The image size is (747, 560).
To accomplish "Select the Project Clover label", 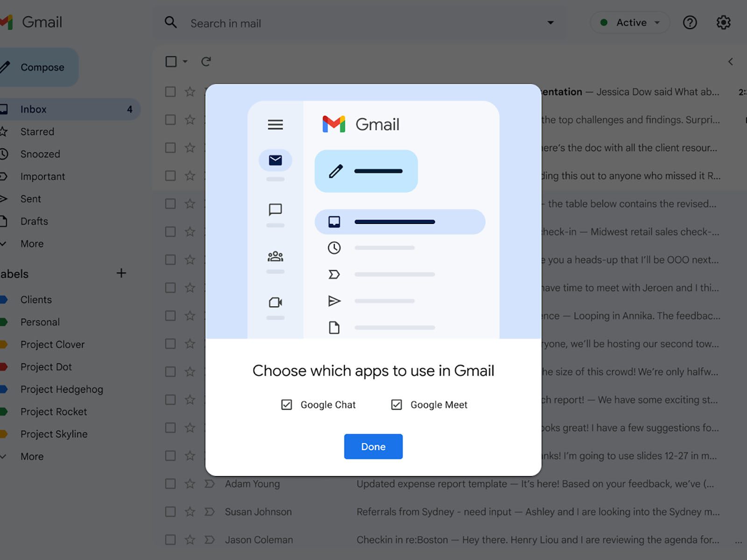I will [52, 344].
